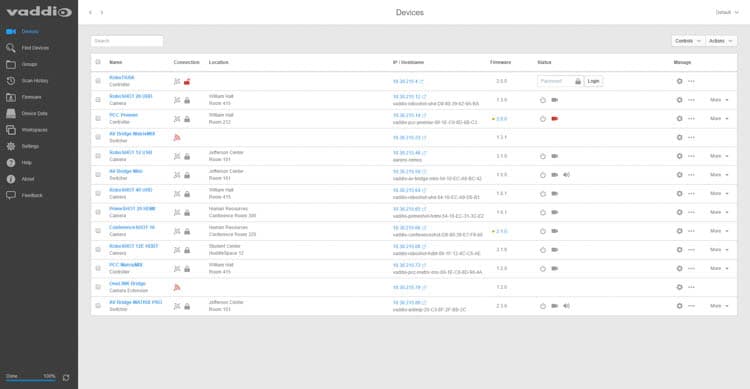
Task: Open the RoboTRAK device name link
Action: pyautogui.click(x=121, y=78)
